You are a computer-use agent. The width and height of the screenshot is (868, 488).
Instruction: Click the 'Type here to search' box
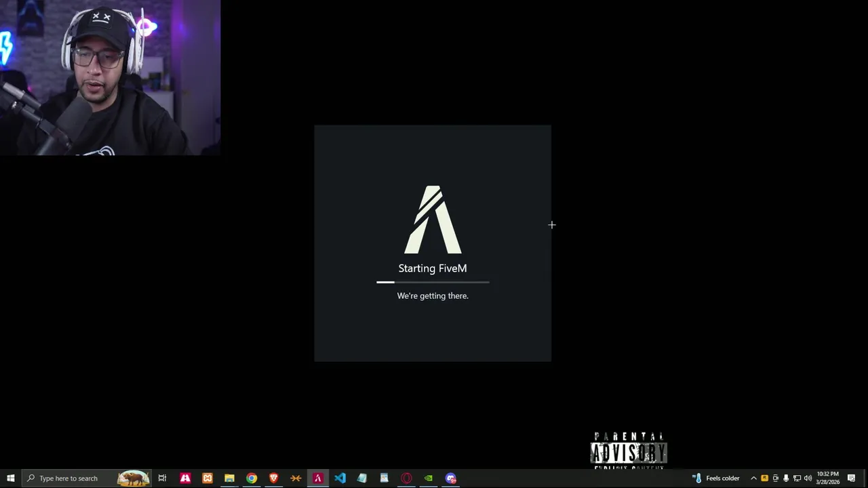point(86,478)
